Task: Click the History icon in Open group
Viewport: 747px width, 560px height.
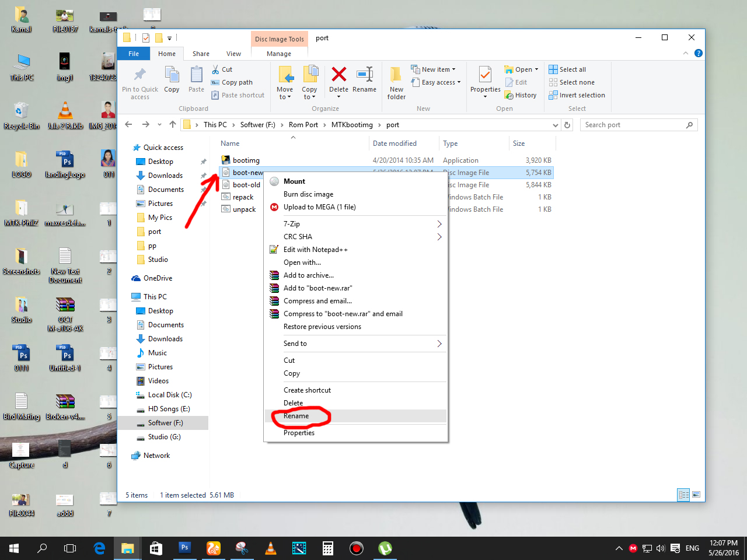Action: (509, 95)
